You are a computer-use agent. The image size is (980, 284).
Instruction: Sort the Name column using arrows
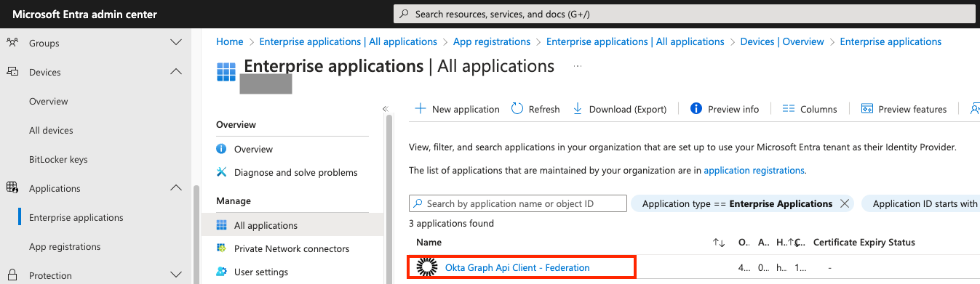point(719,243)
